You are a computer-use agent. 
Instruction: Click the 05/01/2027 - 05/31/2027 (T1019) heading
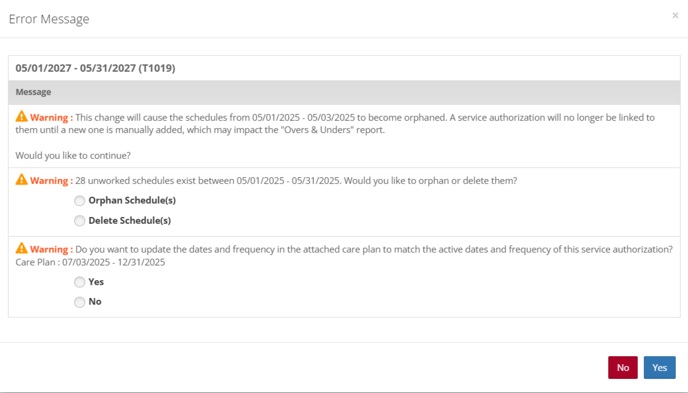click(95, 68)
